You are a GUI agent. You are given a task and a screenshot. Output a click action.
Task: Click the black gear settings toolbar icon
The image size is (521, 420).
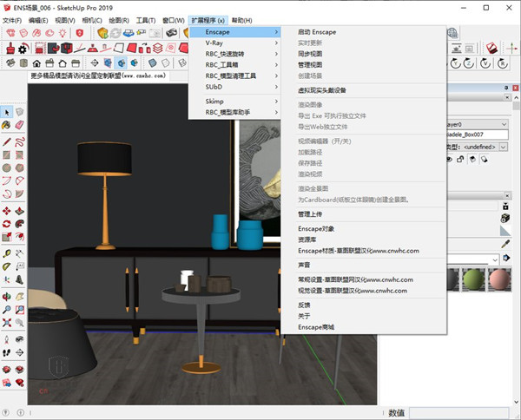[x=23, y=49]
